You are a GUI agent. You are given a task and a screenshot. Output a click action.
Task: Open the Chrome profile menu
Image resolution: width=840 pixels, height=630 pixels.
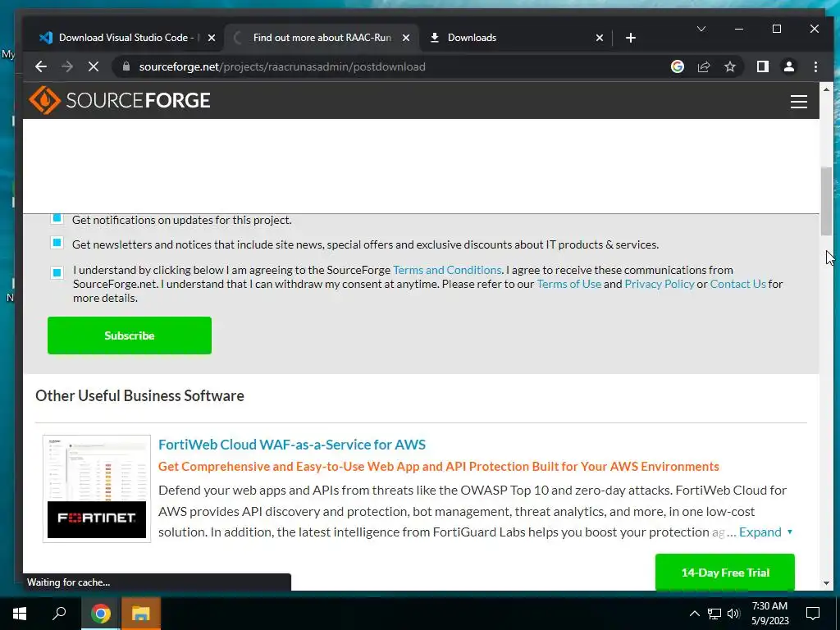(789, 66)
